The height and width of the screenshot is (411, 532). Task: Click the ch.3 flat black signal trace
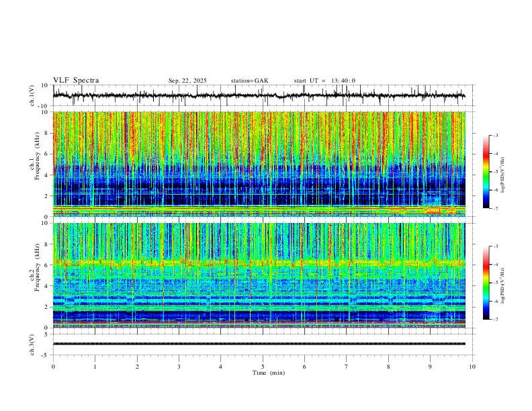pyautogui.click(x=259, y=344)
